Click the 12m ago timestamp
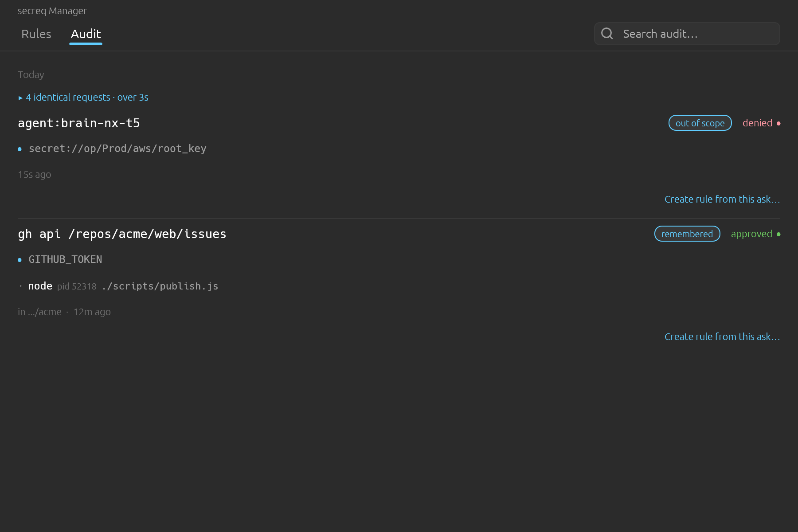798x532 pixels. click(x=92, y=312)
